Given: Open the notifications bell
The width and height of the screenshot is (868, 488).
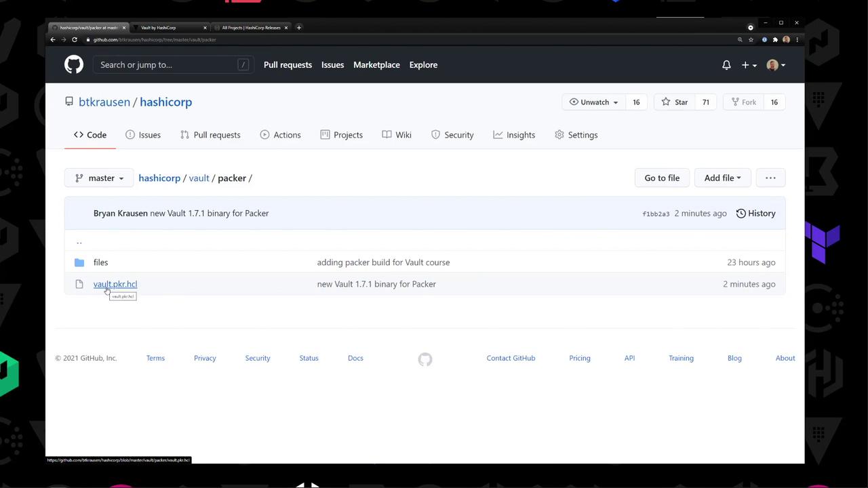Looking at the screenshot, I should pos(726,65).
